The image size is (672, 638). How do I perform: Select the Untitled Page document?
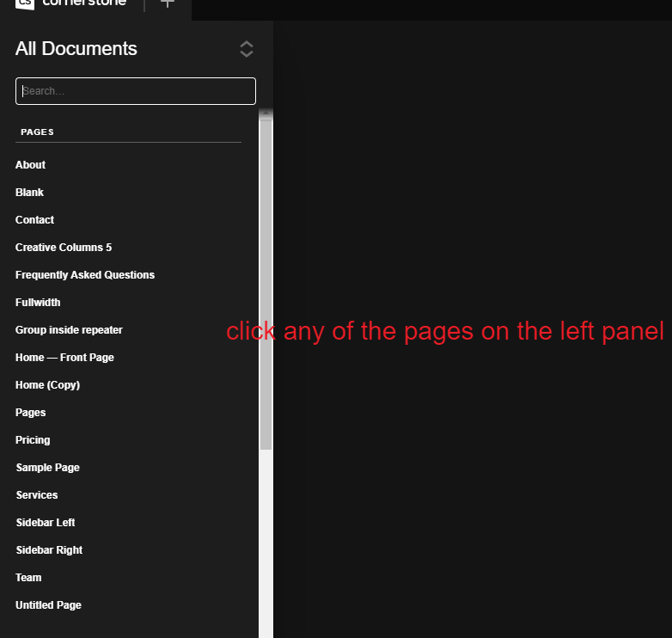coord(48,605)
